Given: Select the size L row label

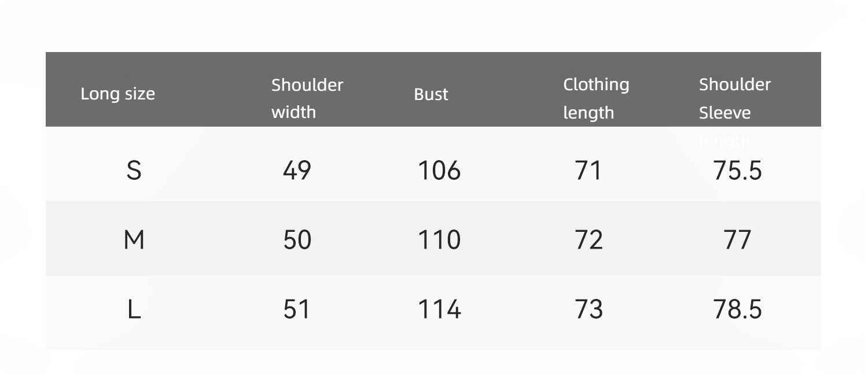Looking at the screenshot, I should tap(134, 310).
